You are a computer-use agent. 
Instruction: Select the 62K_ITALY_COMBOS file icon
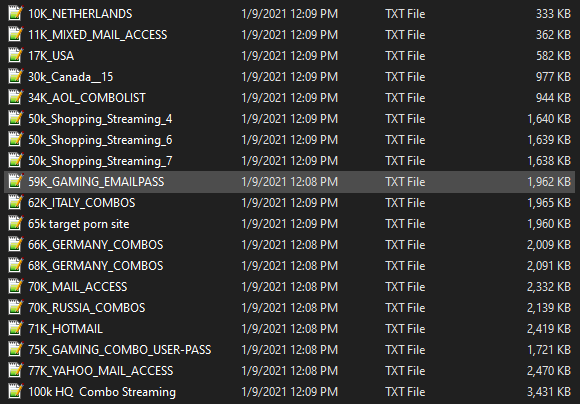pos(16,202)
